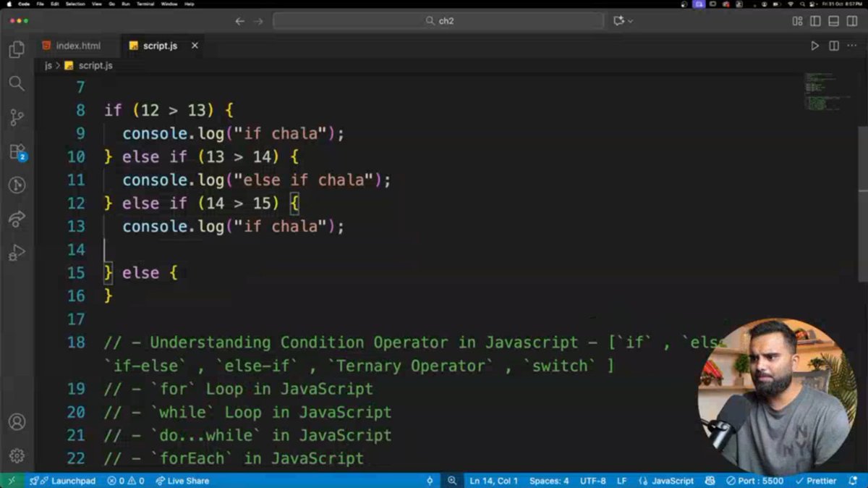Viewport: 868px width, 488px height.
Task: Open the Edit menu
Action: click(54, 4)
